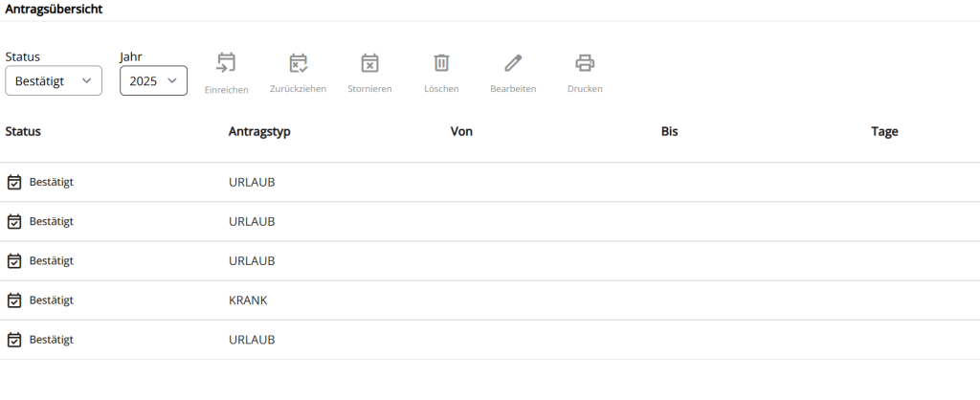980x400 pixels.
Task: Click the calendar-check icon of the last URLAUB row
Action: point(14,340)
